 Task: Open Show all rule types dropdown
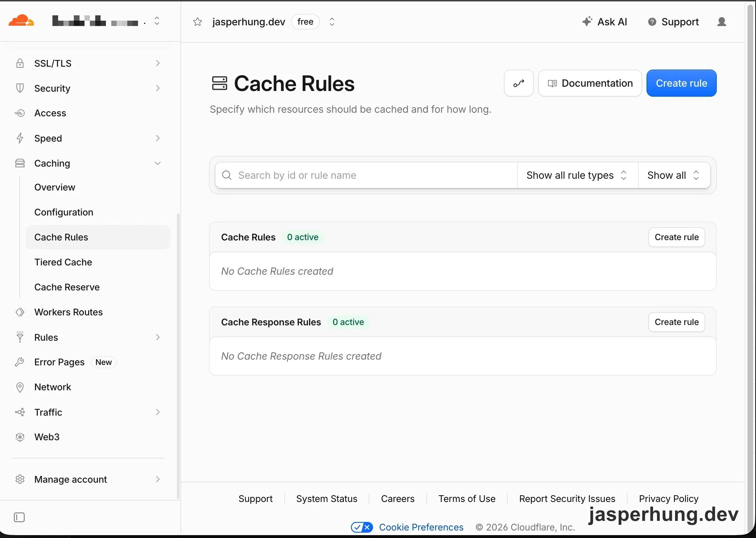[x=577, y=175]
